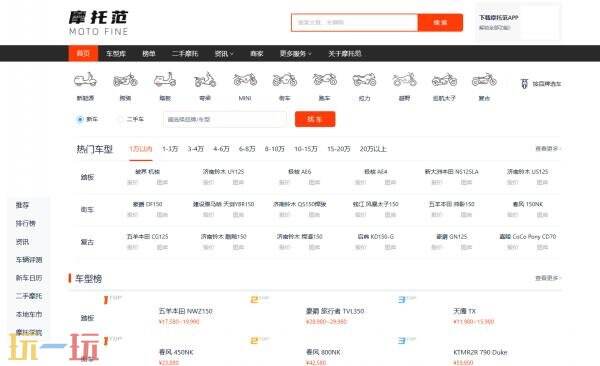Focus the top search input field
The width and height of the screenshot is (600, 366).
click(354, 23)
